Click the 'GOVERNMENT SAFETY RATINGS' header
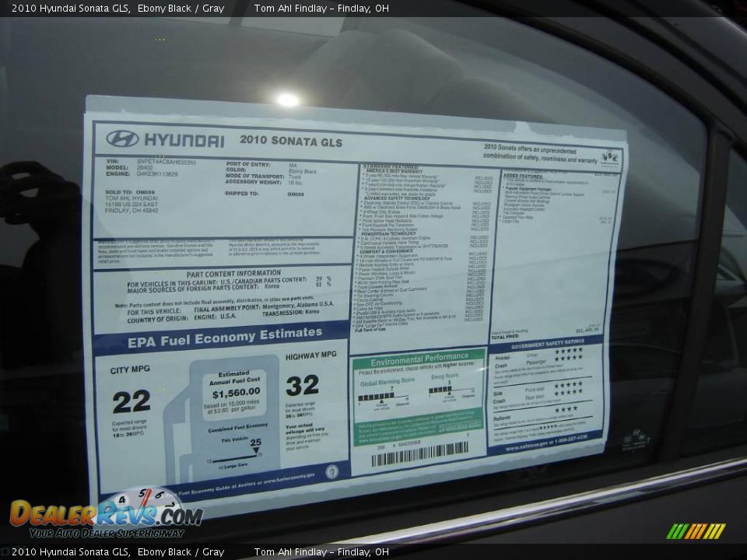This screenshot has height=560, width=747. pos(547,344)
